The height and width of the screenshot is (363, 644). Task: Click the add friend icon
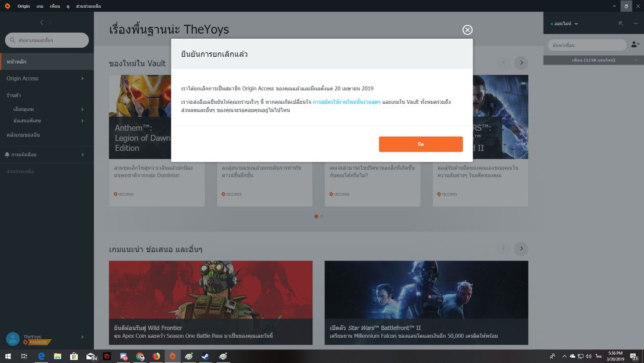click(635, 44)
